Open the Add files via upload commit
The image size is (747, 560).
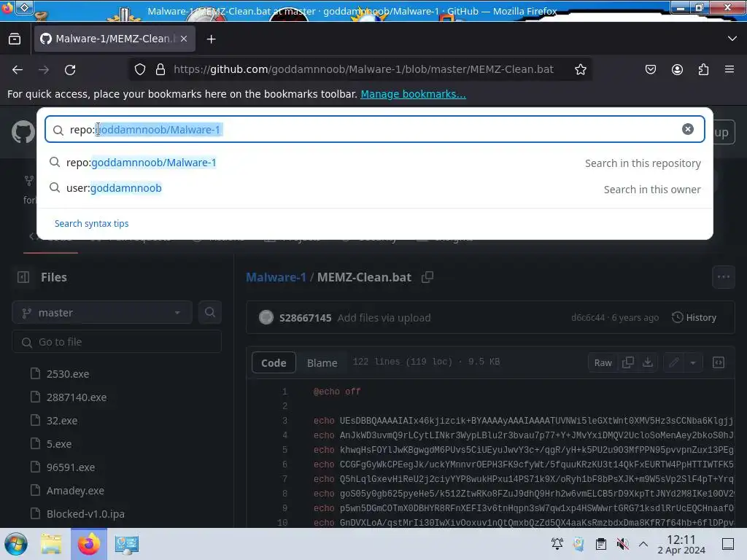(384, 318)
